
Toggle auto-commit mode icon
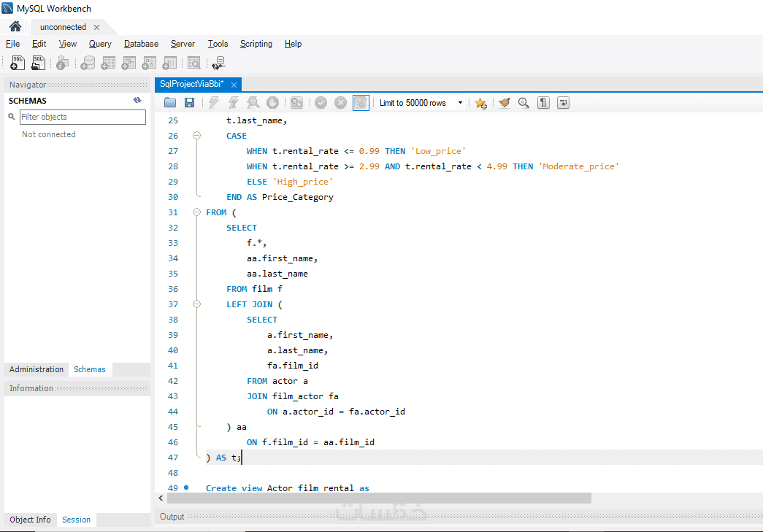[361, 103]
